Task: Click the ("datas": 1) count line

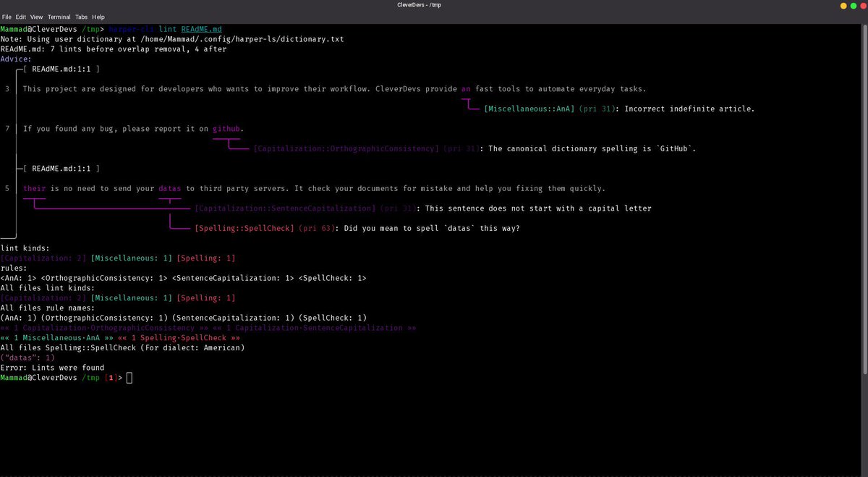Action: coord(27,358)
